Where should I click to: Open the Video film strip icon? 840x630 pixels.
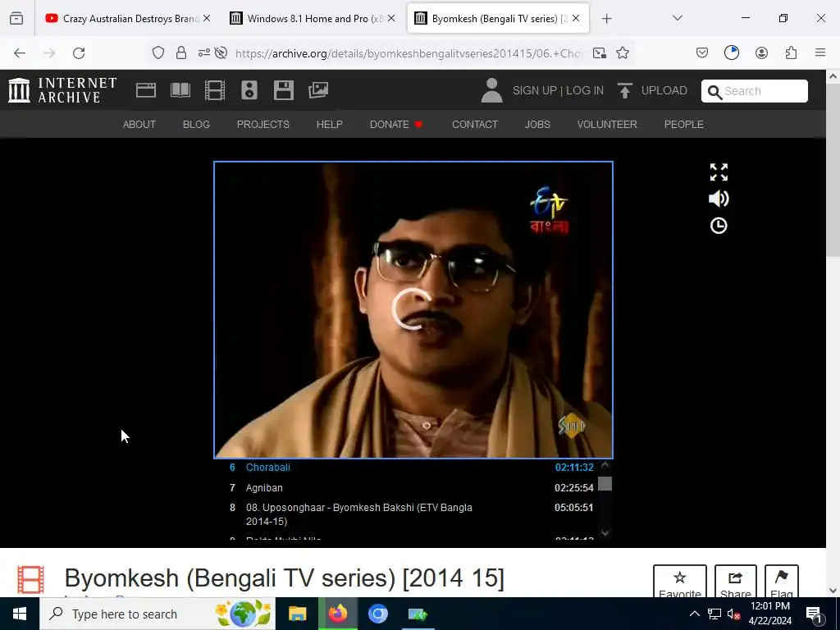(215, 90)
